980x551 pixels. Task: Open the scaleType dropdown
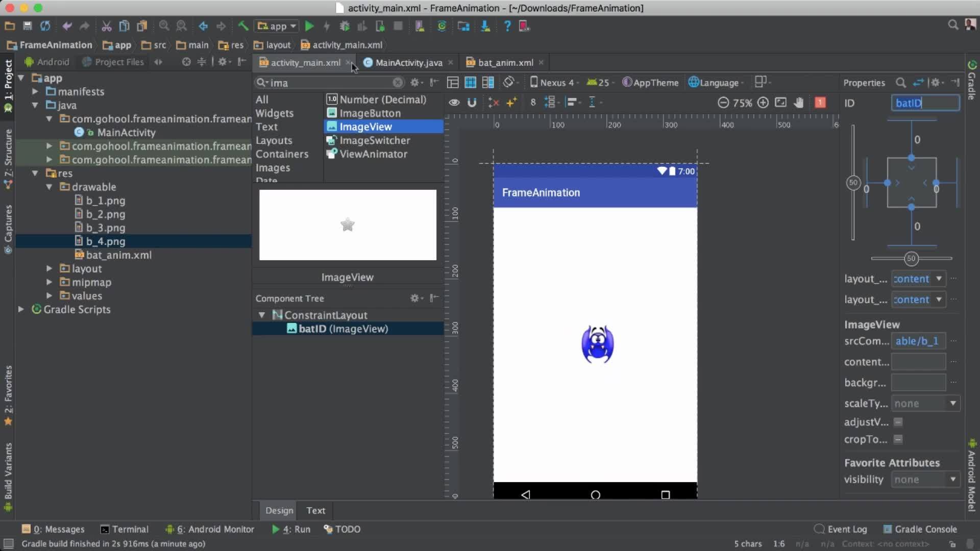point(952,404)
